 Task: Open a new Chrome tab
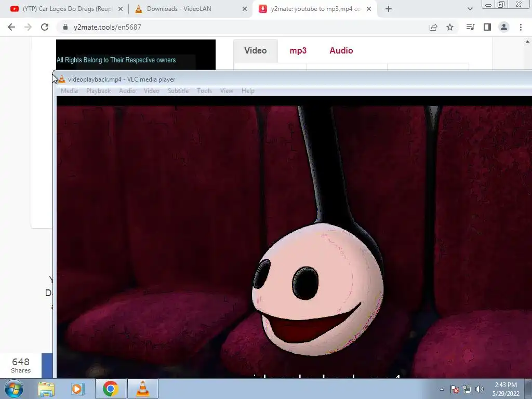pos(389,9)
